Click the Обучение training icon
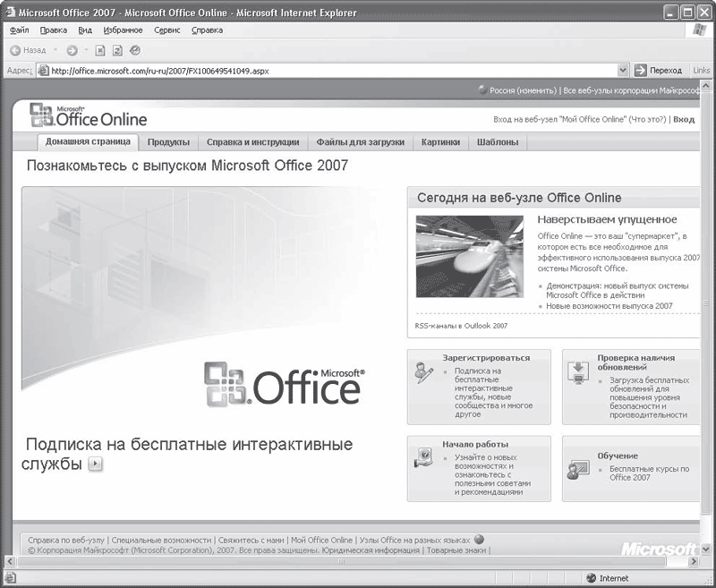This screenshot has height=588, width=716. [x=579, y=470]
